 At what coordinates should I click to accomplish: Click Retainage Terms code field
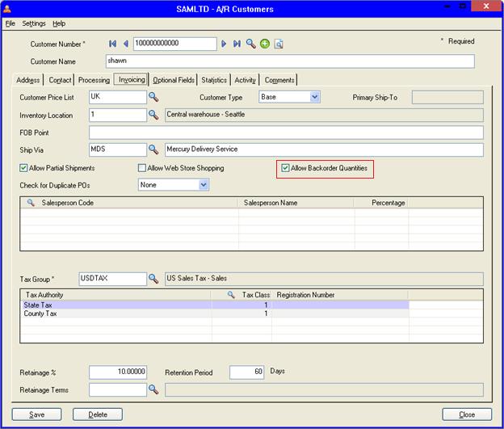(x=118, y=389)
